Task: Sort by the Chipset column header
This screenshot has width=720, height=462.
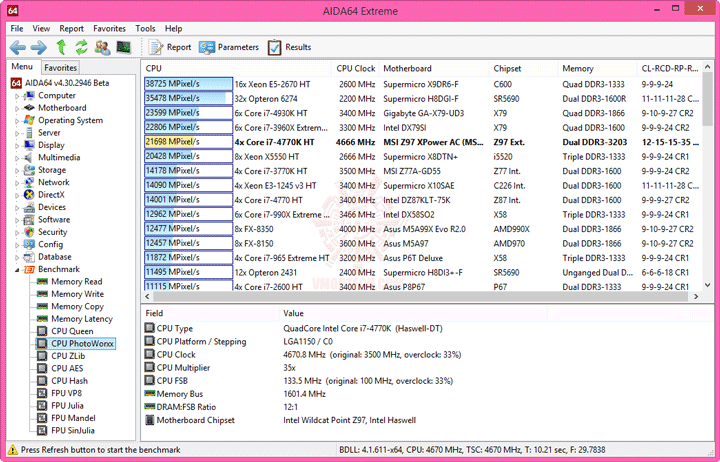Action: pos(523,68)
